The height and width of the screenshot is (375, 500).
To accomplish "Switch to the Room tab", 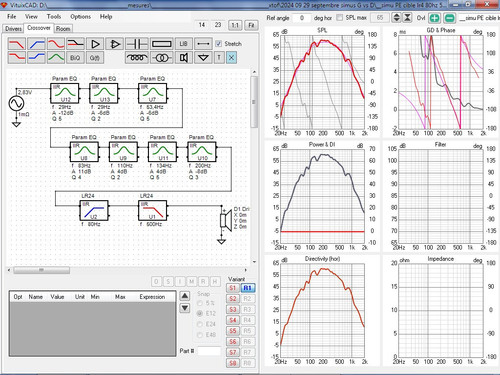I will click(63, 29).
